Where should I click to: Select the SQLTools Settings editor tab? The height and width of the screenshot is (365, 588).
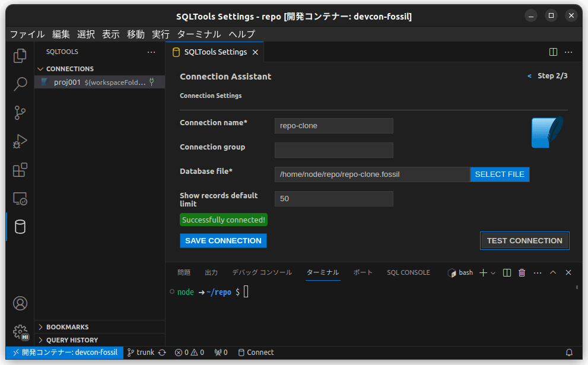[215, 52]
